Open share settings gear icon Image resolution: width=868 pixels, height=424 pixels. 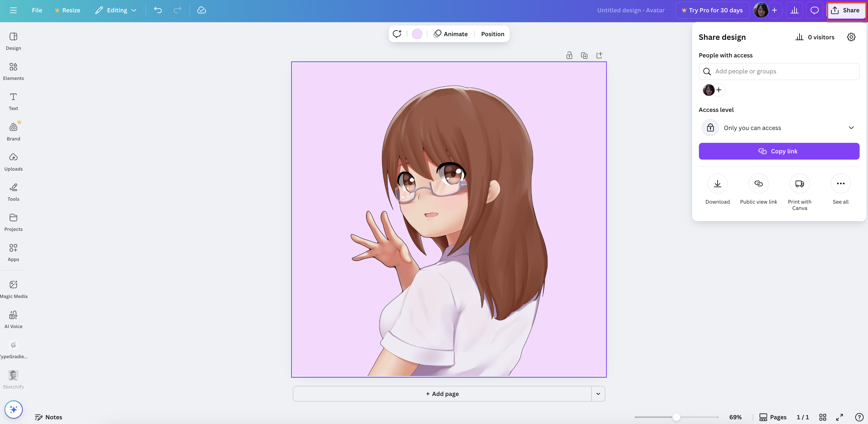click(851, 37)
